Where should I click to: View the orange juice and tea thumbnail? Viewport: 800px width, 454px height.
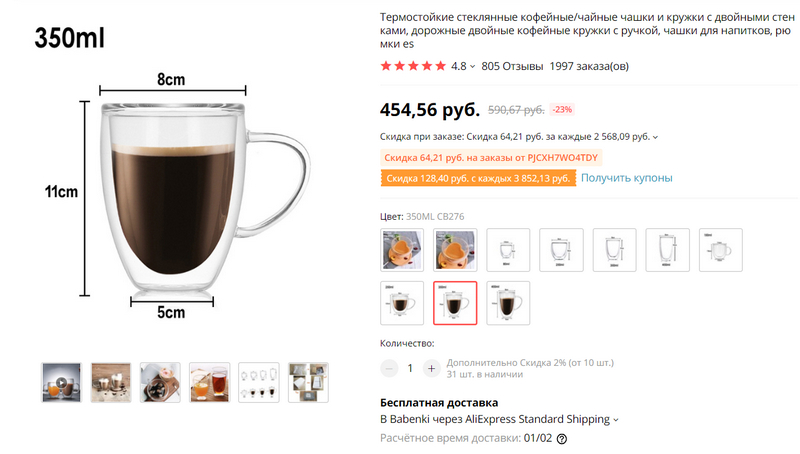click(209, 383)
